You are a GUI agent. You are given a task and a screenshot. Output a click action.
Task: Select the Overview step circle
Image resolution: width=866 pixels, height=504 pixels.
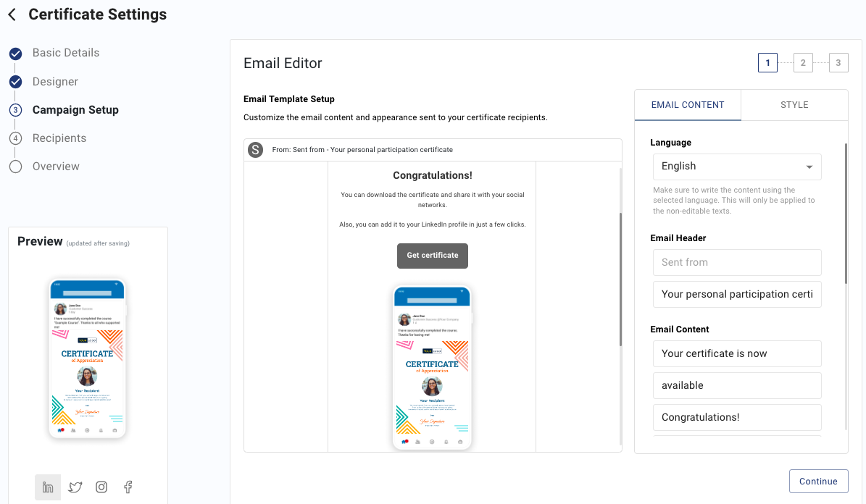pyautogui.click(x=15, y=167)
